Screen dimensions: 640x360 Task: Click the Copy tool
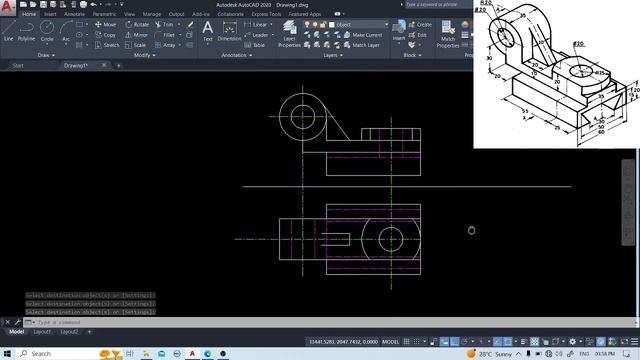105,35
